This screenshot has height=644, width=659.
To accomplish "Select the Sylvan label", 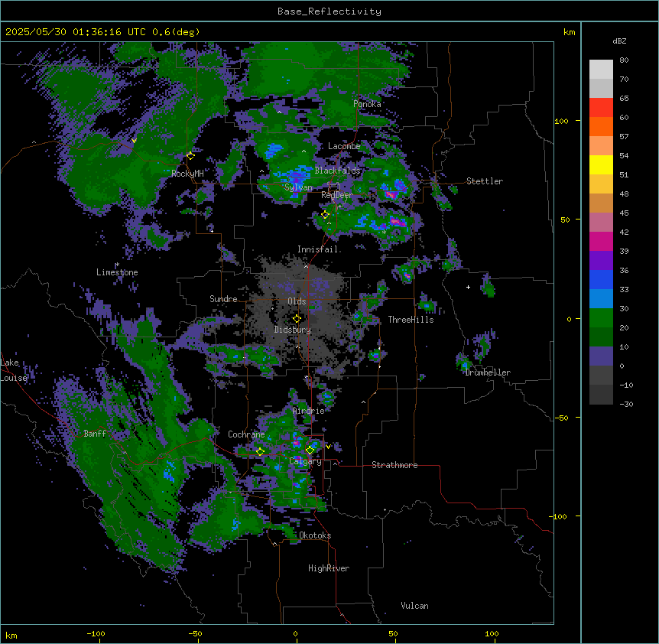I will [x=298, y=187].
